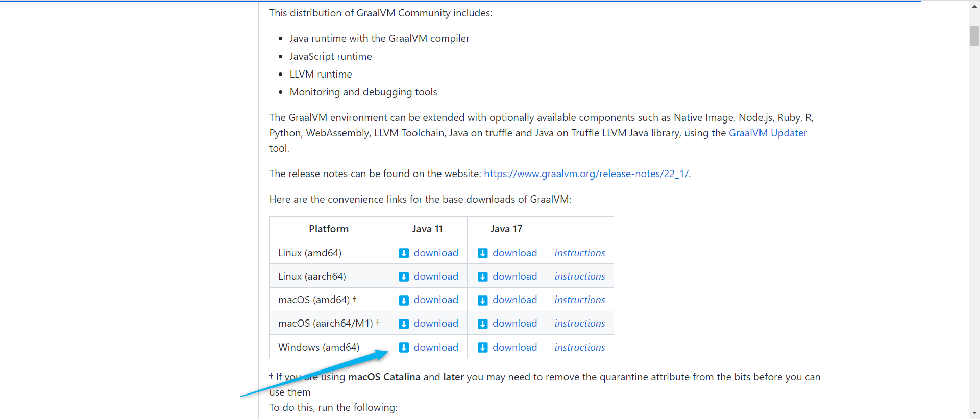The height and width of the screenshot is (419, 980).
Task: Open the graalvm.org release notes URL
Action: (x=586, y=174)
